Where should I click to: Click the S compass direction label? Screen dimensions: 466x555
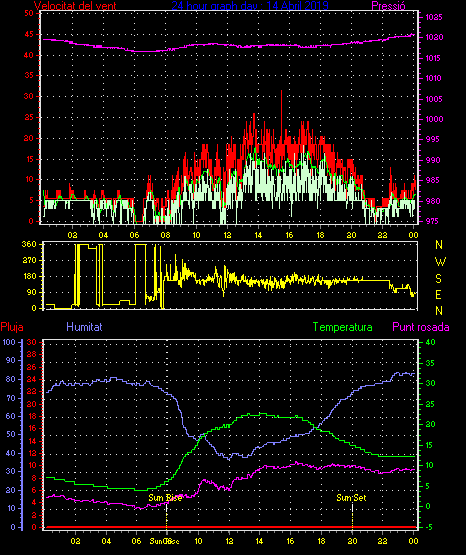click(438, 279)
